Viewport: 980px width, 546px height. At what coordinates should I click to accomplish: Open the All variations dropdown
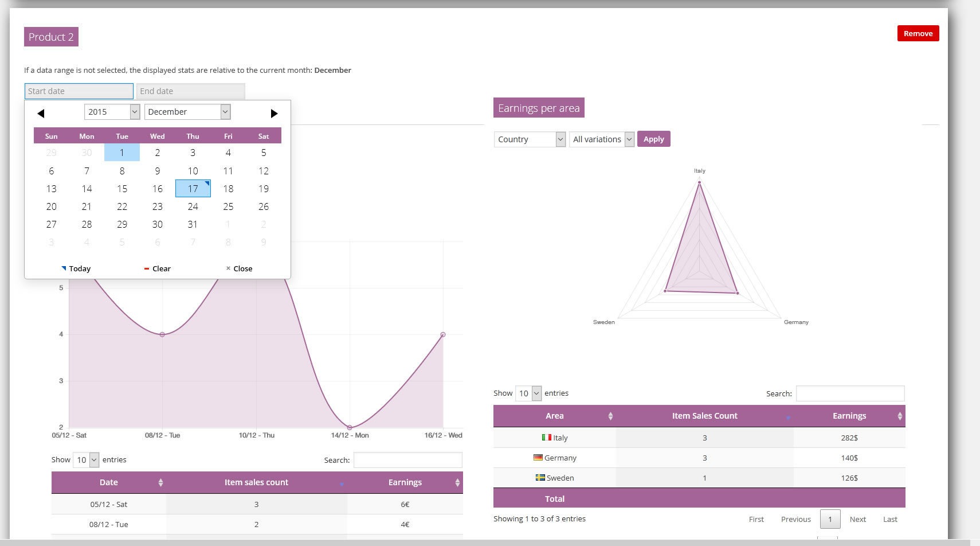coord(601,139)
